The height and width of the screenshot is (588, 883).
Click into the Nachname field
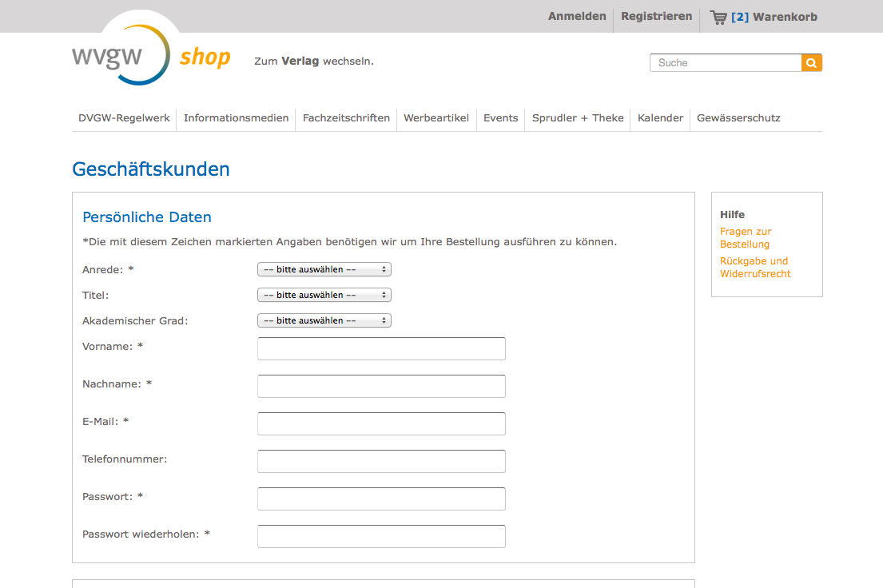381,387
